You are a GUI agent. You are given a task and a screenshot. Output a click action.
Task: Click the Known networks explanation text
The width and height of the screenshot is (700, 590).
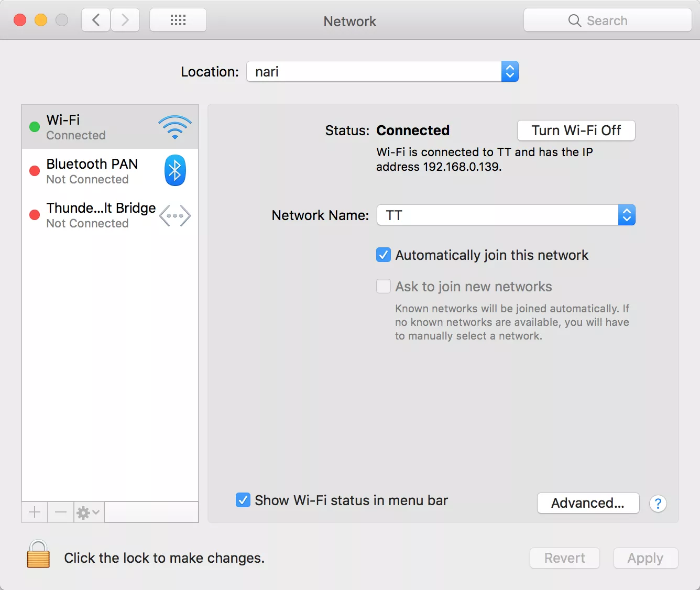point(512,322)
